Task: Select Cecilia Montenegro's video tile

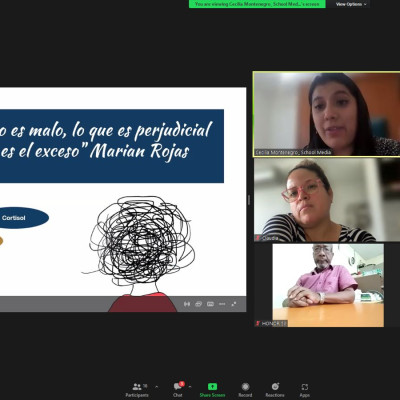Action: click(x=327, y=114)
